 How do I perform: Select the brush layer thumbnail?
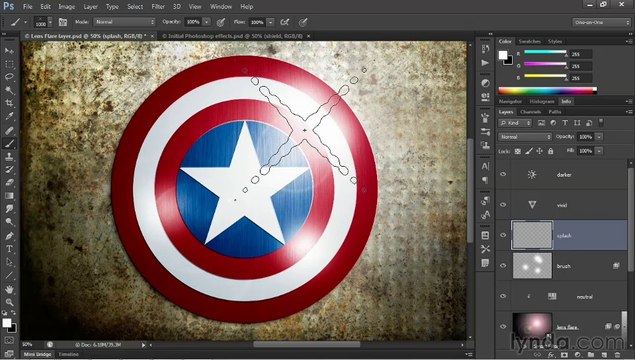(532, 266)
